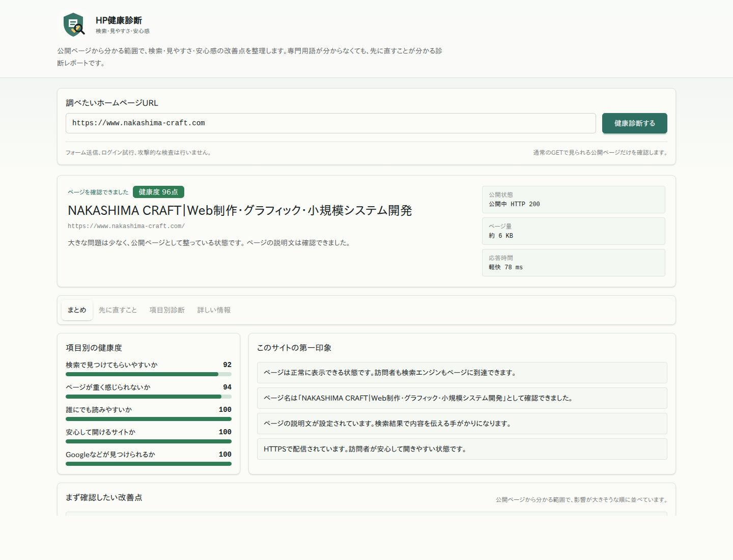Select the まとめ tab
The image size is (733, 560).
77,310
